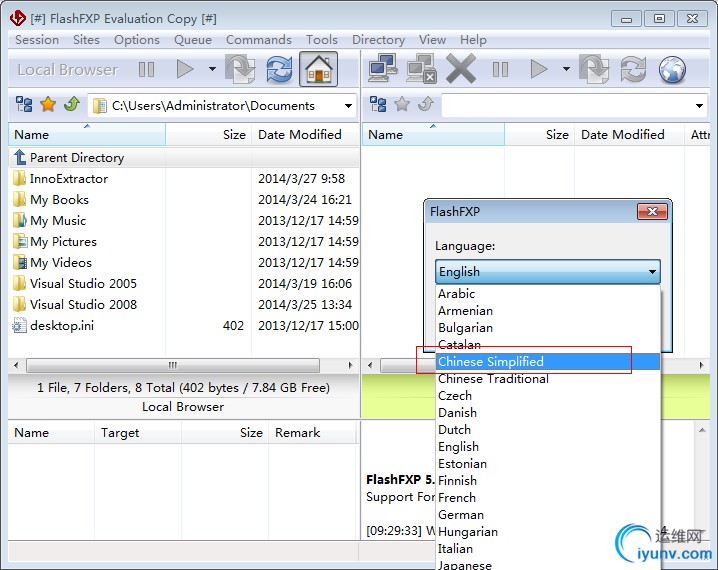Click the remote up-directory arrow icon
718x570 pixels.
coord(426,104)
